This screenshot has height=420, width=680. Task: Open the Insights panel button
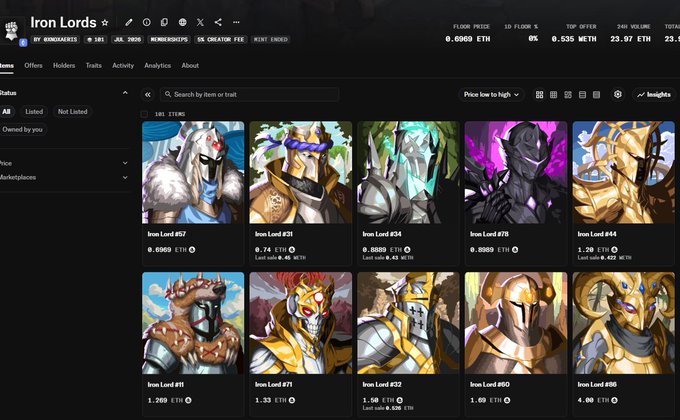click(x=654, y=95)
